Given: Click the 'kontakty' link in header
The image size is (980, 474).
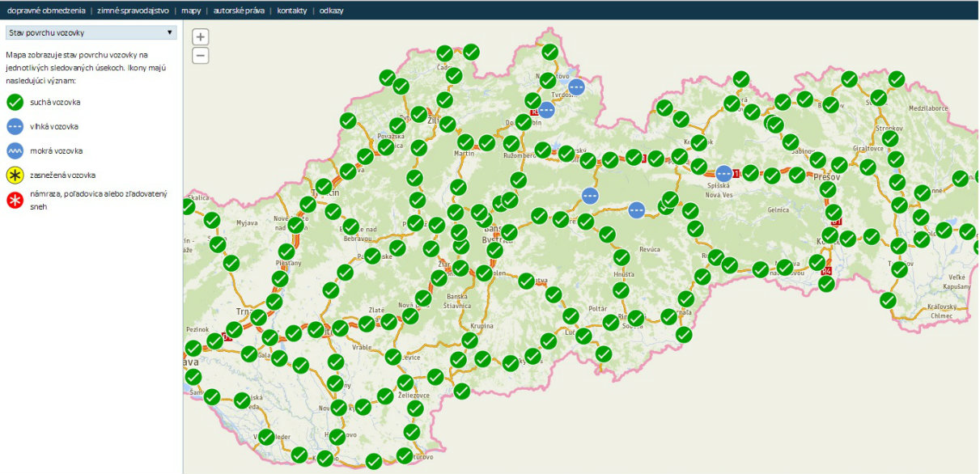Looking at the screenshot, I should tap(291, 11).
